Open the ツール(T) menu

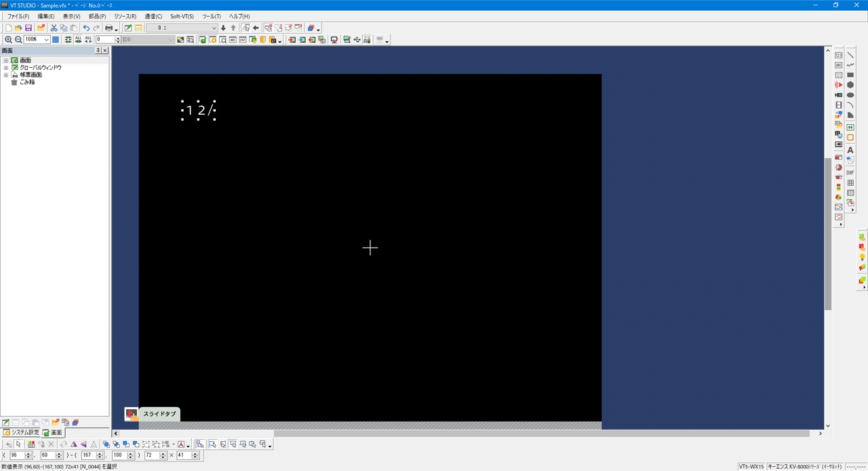(212, 16)
